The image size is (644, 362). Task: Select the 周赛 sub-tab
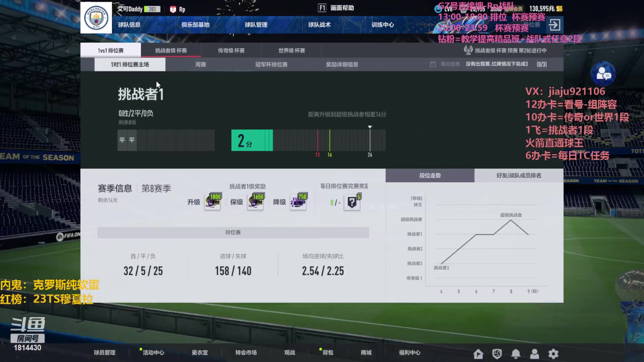point(200,64)
